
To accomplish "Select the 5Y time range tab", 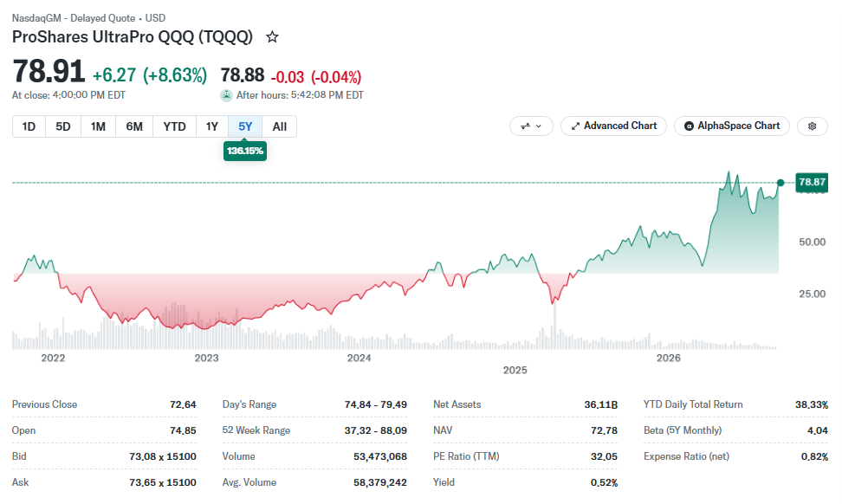I will point(245,126).
